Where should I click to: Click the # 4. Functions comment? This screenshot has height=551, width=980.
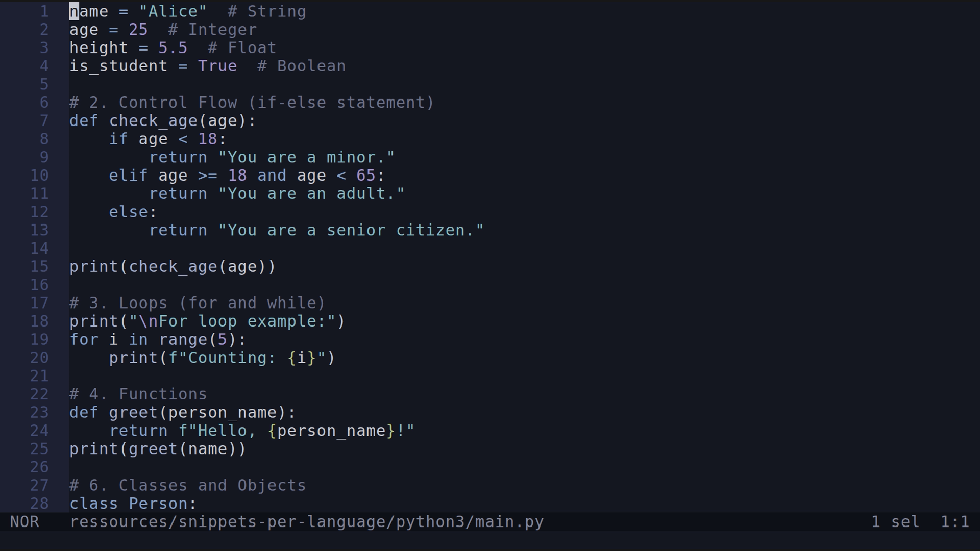[x=138, y=393]
